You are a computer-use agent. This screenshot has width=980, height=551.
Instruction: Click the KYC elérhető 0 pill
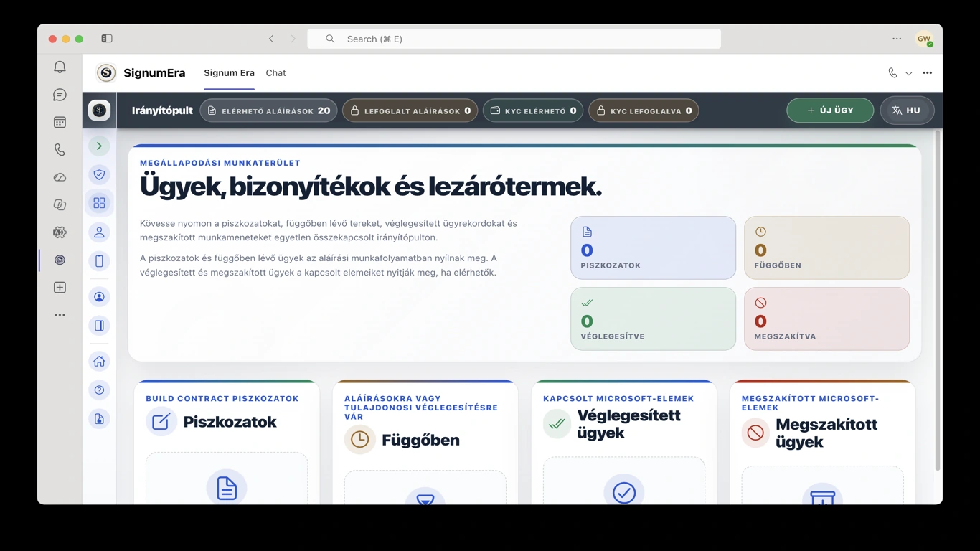(x=533, y=110)
